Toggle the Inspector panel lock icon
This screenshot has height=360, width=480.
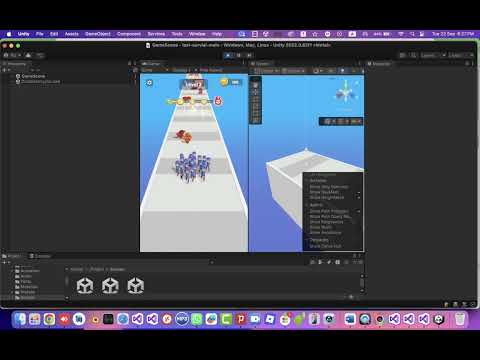click(467, 63)
